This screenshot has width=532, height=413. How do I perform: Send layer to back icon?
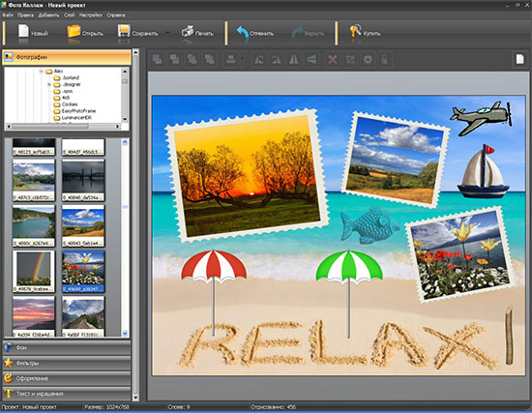pos(175,59)
